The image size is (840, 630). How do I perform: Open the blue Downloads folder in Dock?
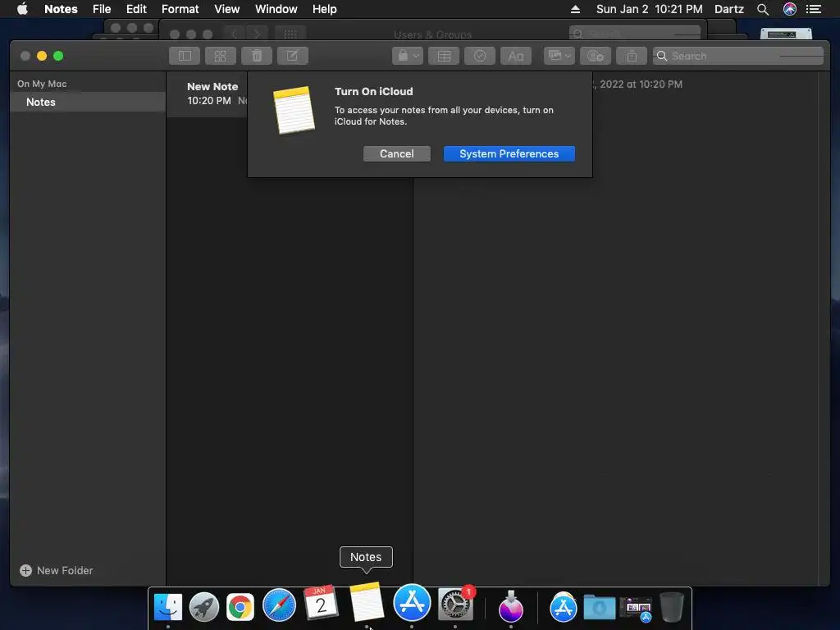600,607
